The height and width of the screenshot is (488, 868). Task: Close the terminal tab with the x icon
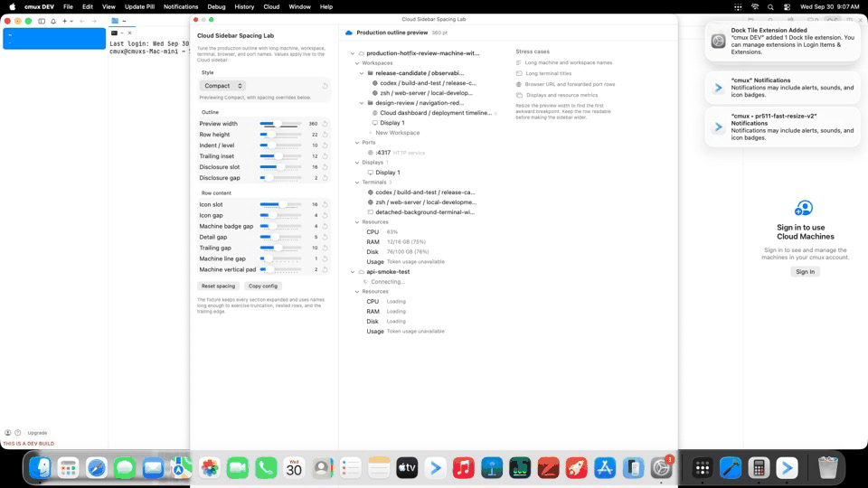pos(129,33)
